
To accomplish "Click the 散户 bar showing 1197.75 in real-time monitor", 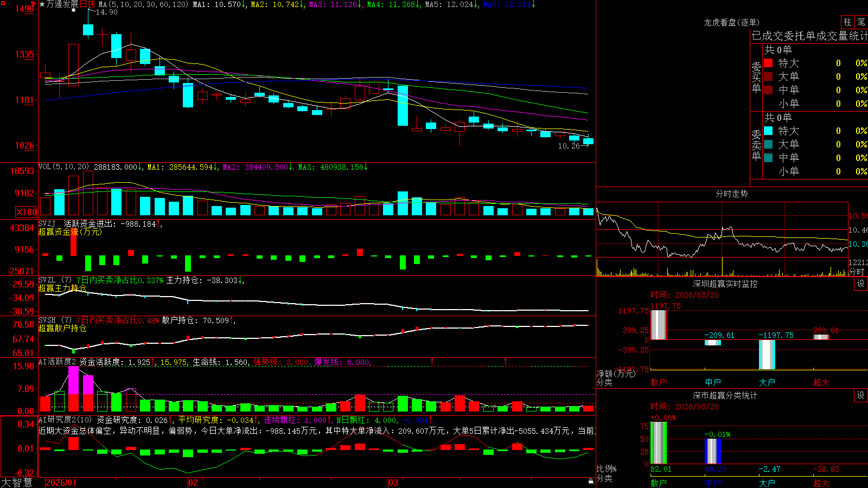I will (658, 325).
